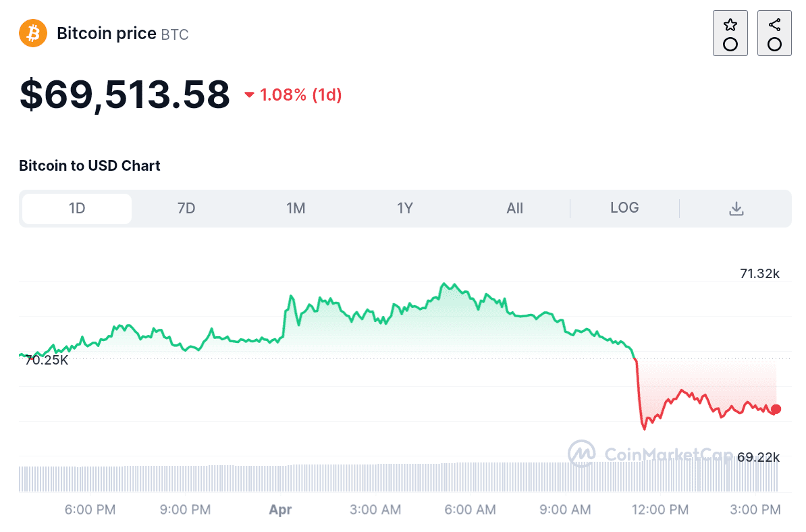Image resolution: width=806 pixels, height=532 pixels.
Task: Click the Bitcoin price heading text
Action: point(107,33)
